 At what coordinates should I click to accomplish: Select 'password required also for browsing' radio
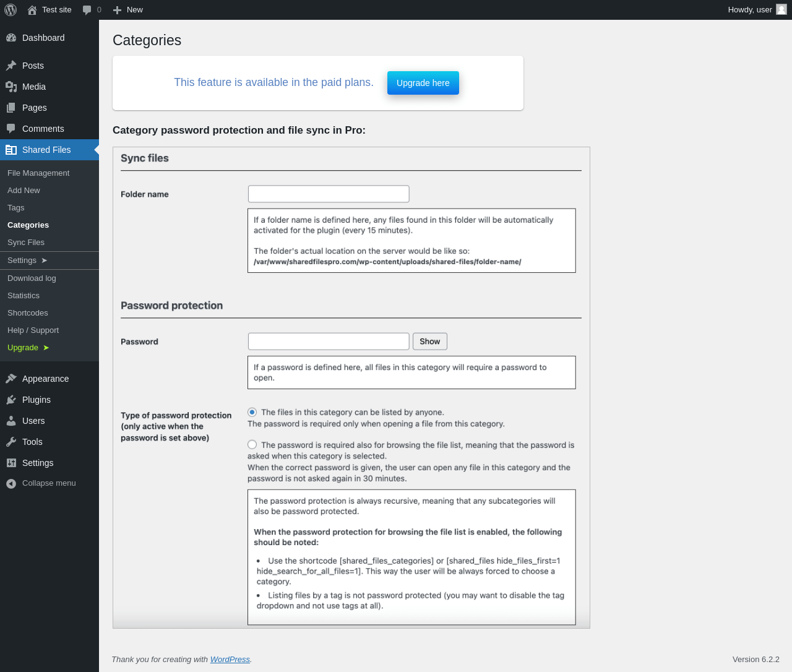point(252,444)
